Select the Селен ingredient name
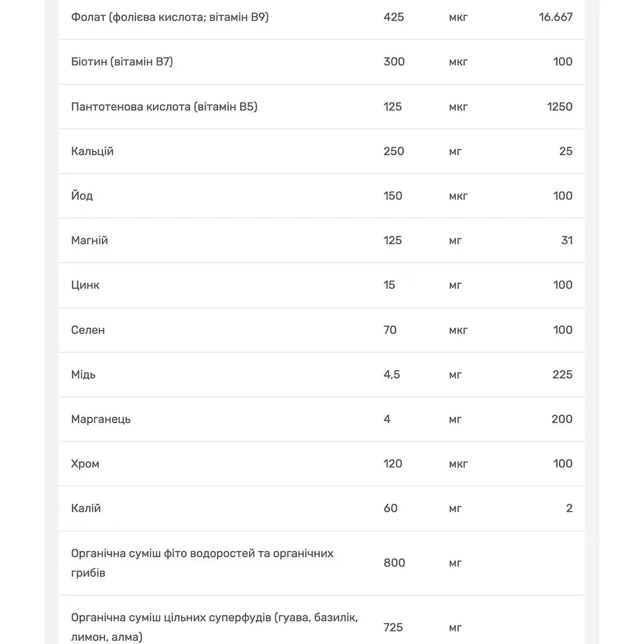 (87, 330)
